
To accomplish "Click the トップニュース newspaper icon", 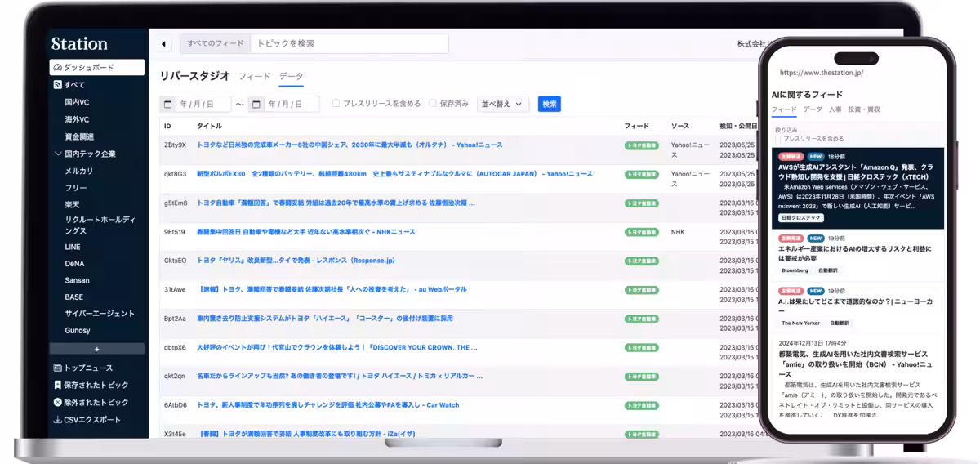I will [x=58, y=368].
